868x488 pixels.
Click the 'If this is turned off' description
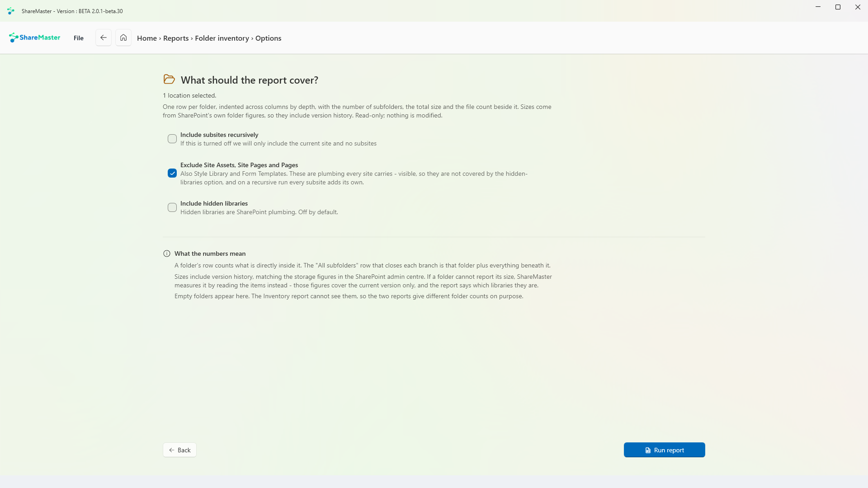coord(278,143)
